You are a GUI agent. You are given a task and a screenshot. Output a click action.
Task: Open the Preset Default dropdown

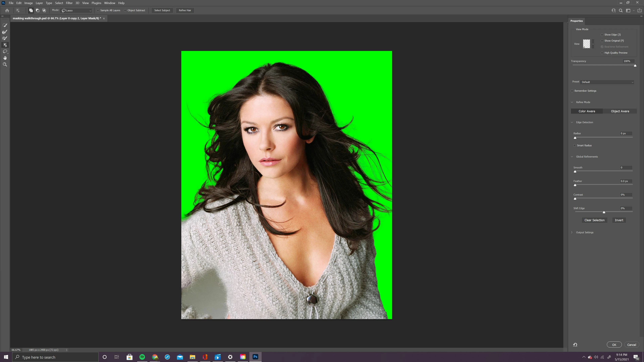(x=607, y=82)
